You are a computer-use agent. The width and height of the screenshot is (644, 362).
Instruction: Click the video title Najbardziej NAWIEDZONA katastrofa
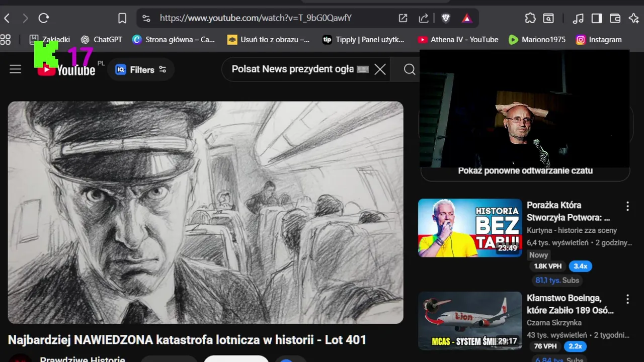coord(187,340)
